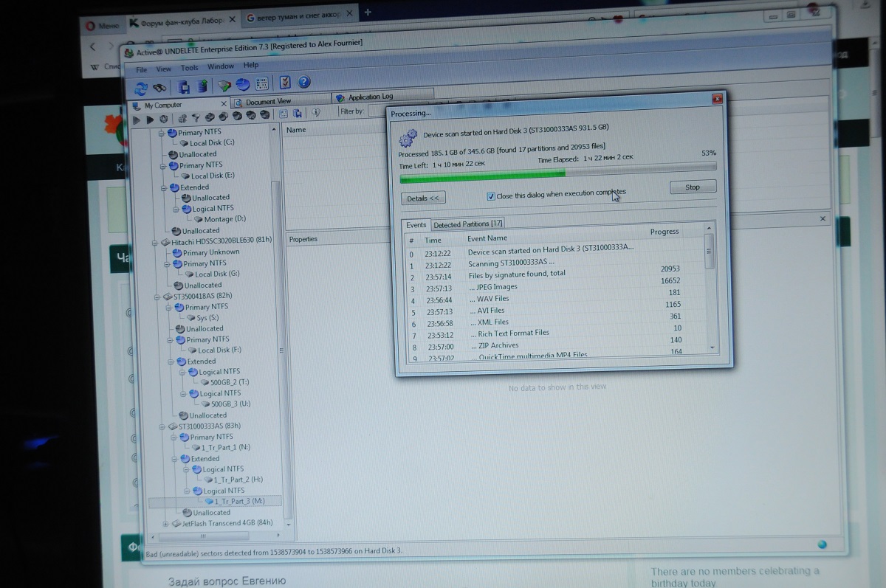Screen dimensions: 886x588
Task: Open the Help menu
Action: click(x=251, y=65)
